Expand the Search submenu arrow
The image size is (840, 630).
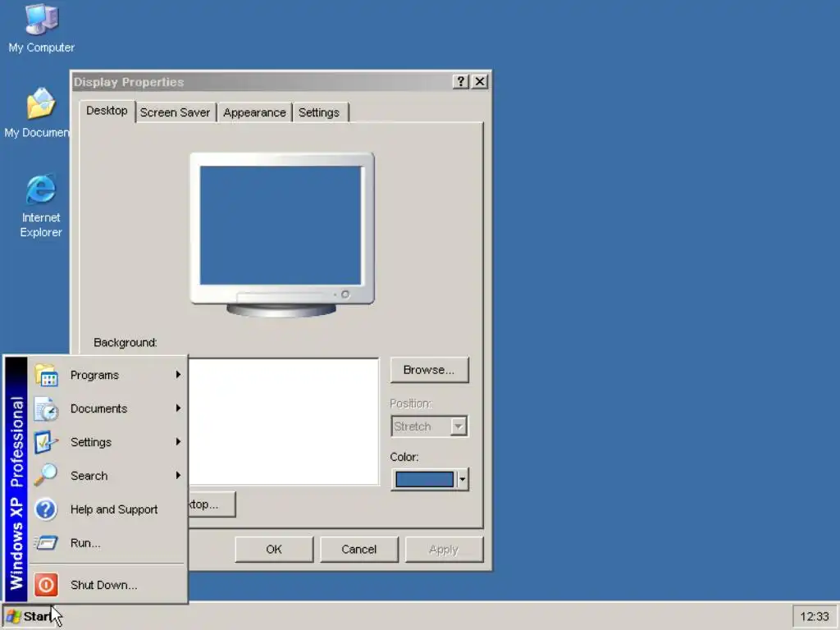pos(178,475)
